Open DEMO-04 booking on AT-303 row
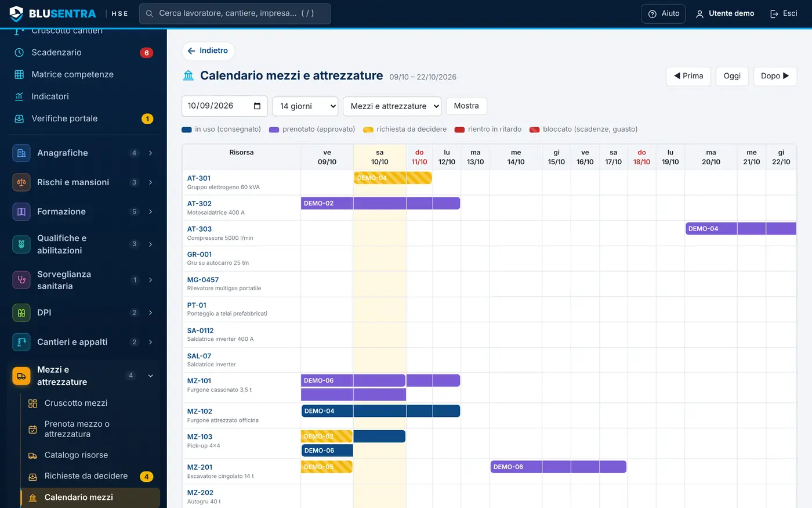 tap(741, 229)
